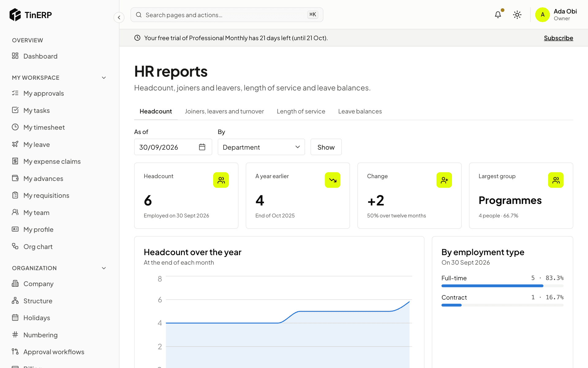Screen dimensions: 588x368
Task: Switch to Joiners, leavers and turnover tab
Action: click(x=224, y=111)
